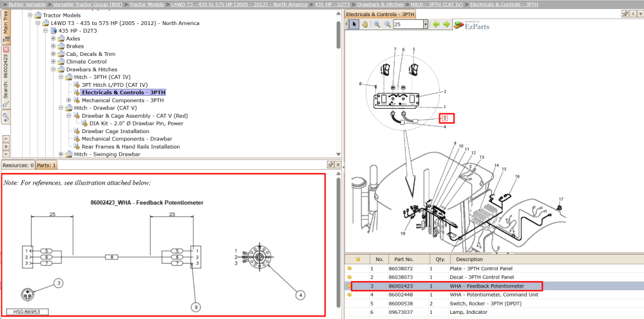This screenshot has height=319, width=644.
Task: Open the zoom level dropdown arrow
Action: click(426, 24)
